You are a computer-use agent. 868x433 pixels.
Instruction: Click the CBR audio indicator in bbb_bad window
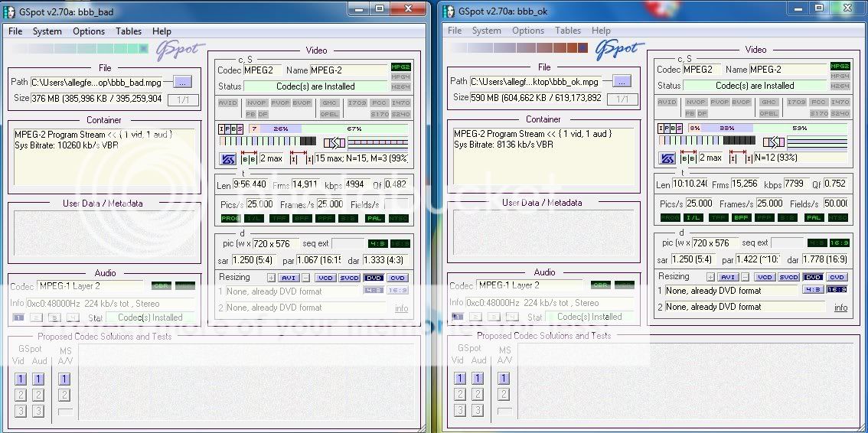[162, 285]
